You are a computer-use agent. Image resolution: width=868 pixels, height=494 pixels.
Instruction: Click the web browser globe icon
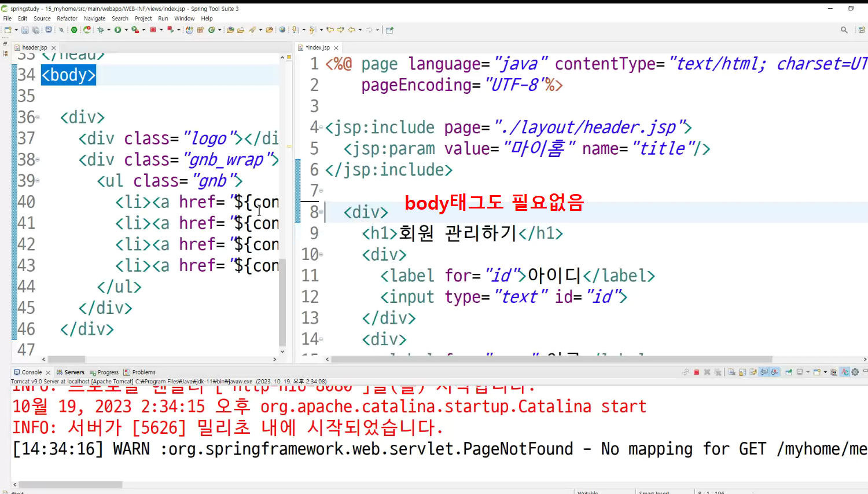pos(282,30)
